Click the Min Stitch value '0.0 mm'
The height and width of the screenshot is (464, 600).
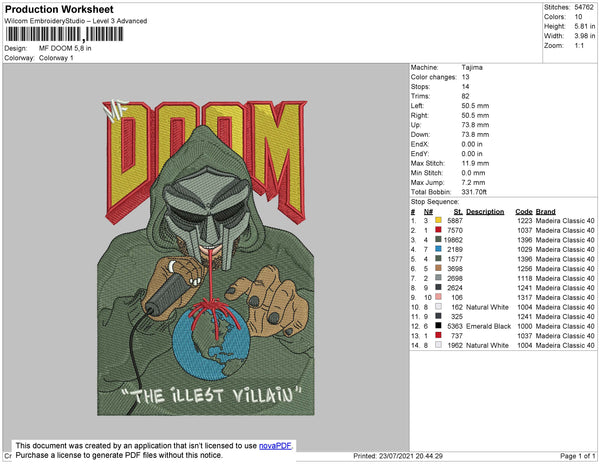pos(473,173)
